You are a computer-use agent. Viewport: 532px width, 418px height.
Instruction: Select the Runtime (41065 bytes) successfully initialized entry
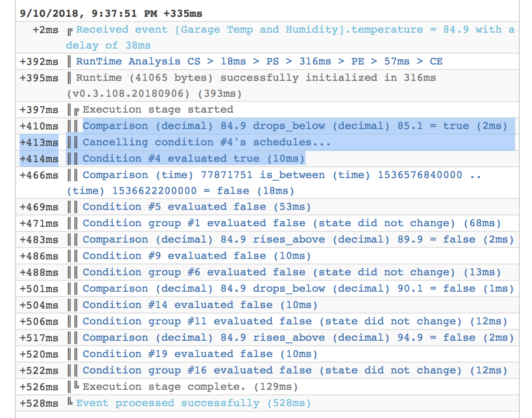[251, 85]
